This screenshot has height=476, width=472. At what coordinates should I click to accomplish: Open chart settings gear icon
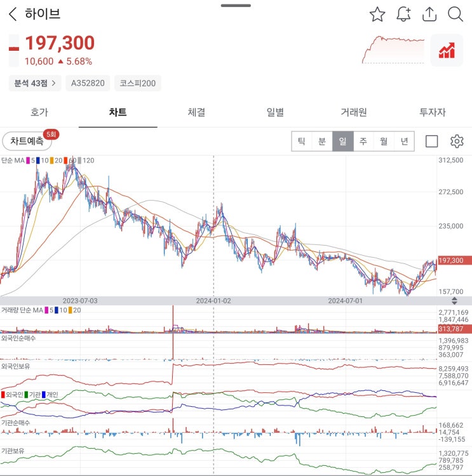457,141
